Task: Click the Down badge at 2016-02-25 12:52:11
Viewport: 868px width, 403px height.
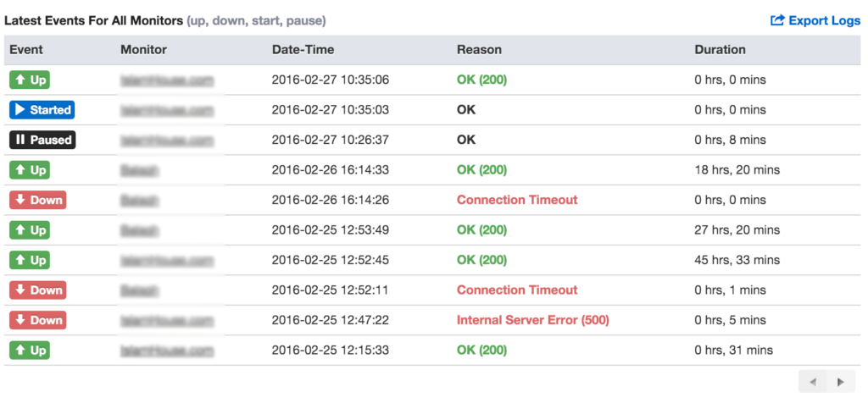Action: (x=37, y=290)
